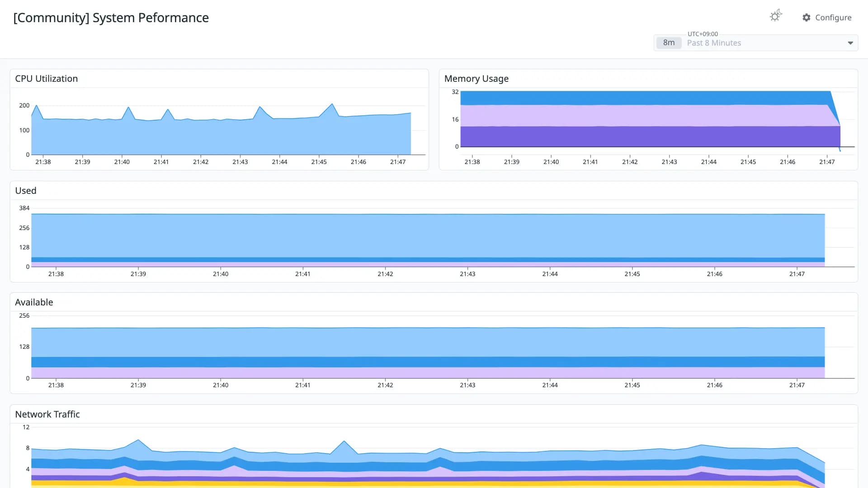The image size is (868, 488).
Task: Click 21:45 tick on CPU Utilization chart
Action: pos(319,162)
